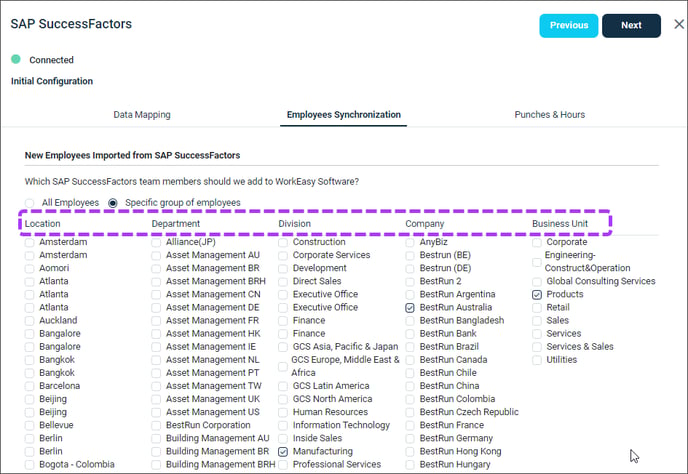Check Asset Management AU department
The height and width of the screenshot is (474, 688).
[x=156, y=255]
